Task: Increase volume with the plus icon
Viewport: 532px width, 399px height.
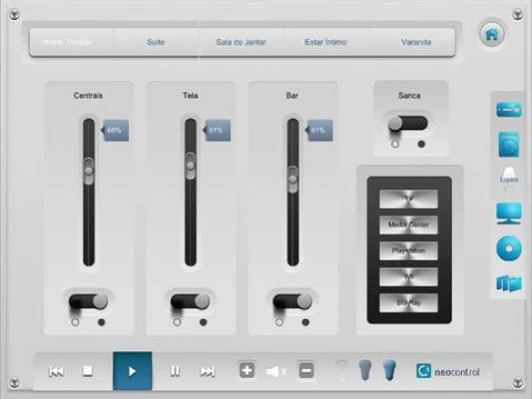Action: tap(247, 370)
